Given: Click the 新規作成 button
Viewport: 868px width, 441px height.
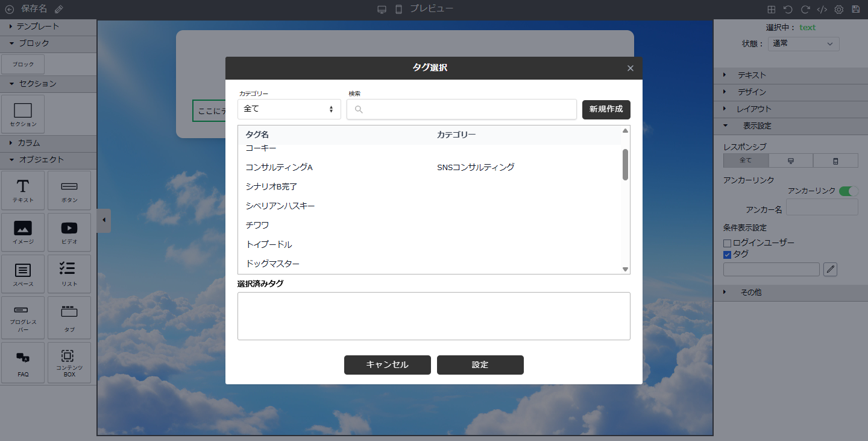Looking at the screenshot, I should pos(606,109).
